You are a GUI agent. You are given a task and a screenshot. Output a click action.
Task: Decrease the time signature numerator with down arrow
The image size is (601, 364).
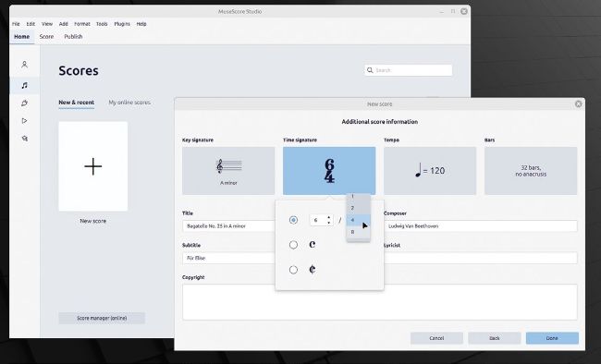328,223
